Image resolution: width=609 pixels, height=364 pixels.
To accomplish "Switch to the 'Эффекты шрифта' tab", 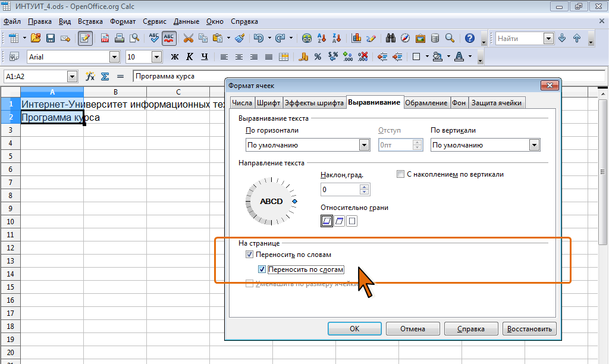I will [x=314, y=102].
